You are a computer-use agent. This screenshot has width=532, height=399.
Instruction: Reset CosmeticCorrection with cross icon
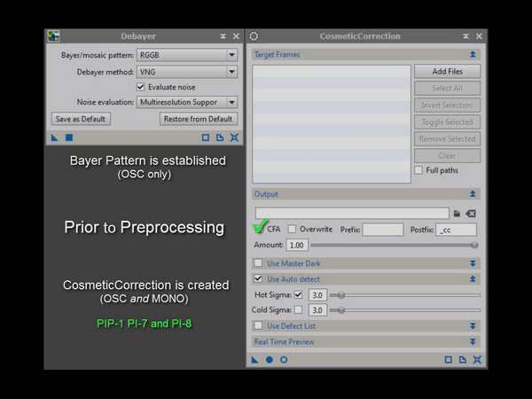coord(477,360)
